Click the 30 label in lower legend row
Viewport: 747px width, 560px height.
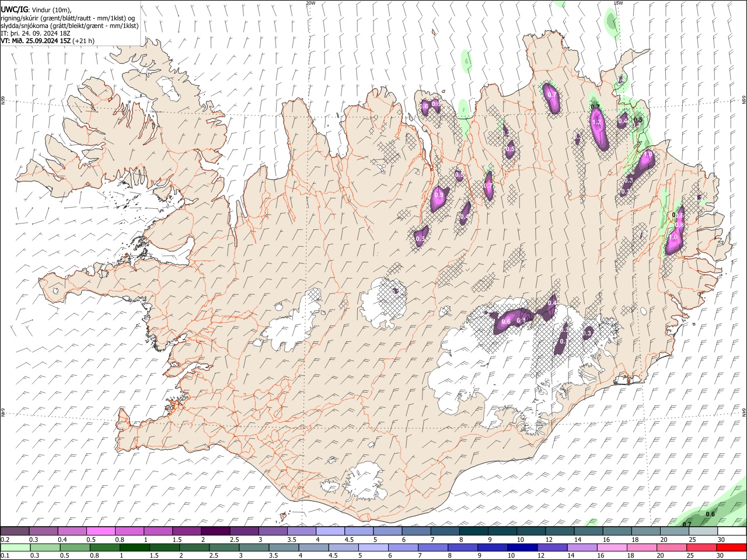pos(721,556)
